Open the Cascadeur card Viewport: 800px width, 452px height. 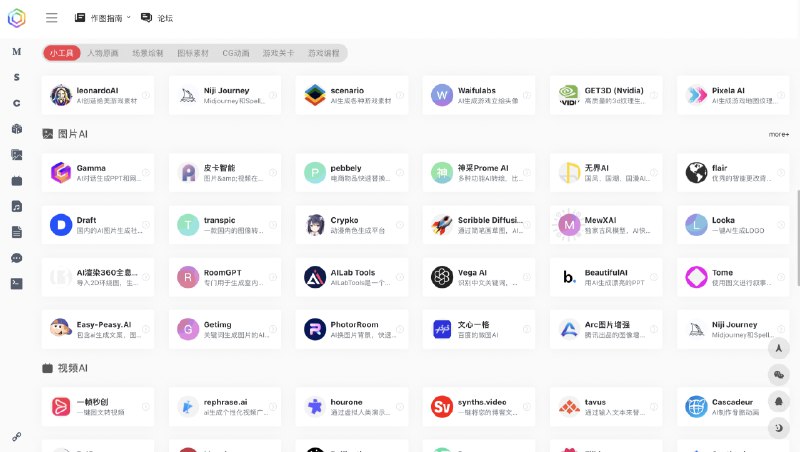[x=733, y=407]
